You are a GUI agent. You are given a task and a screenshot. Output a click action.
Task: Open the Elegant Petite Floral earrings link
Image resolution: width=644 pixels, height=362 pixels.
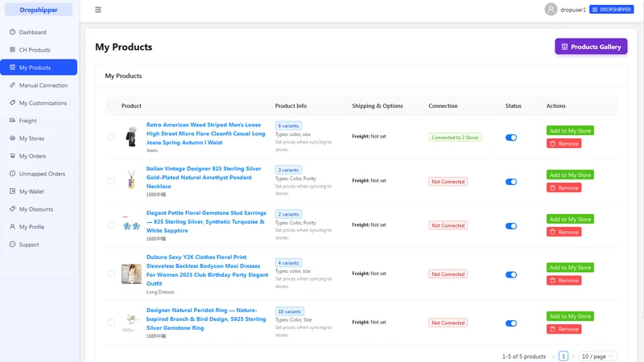(206, 222)
